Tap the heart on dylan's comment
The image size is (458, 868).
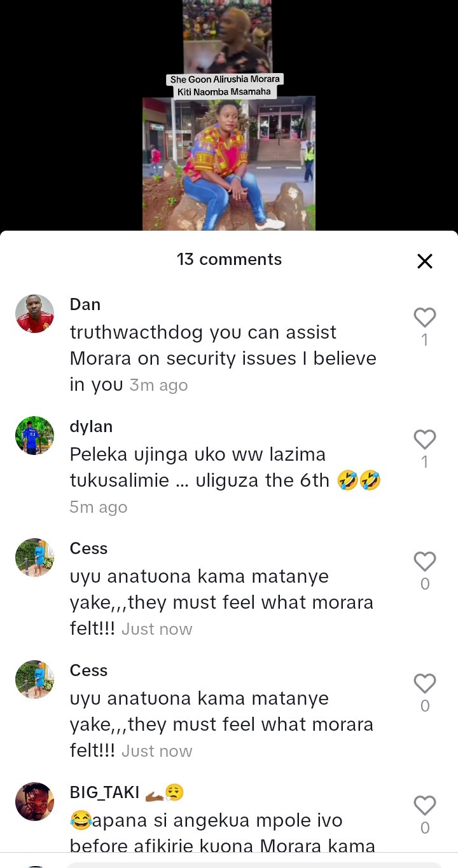pyautogui.click(x=424, y=439)
